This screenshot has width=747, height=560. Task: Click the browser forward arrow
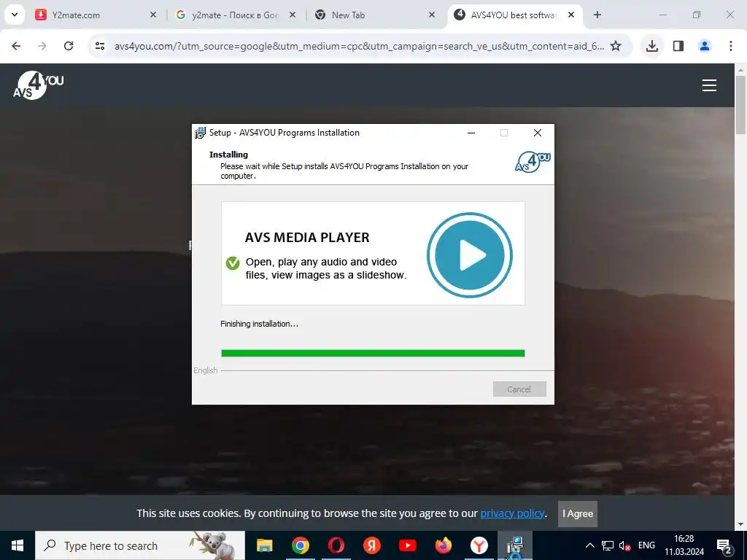(x=42, y=46)
